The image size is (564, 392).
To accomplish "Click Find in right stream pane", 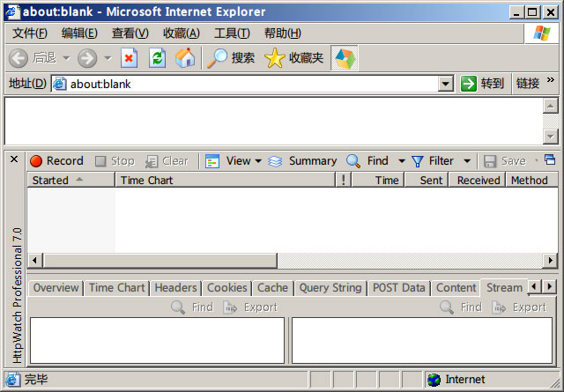I will (461, 307).
